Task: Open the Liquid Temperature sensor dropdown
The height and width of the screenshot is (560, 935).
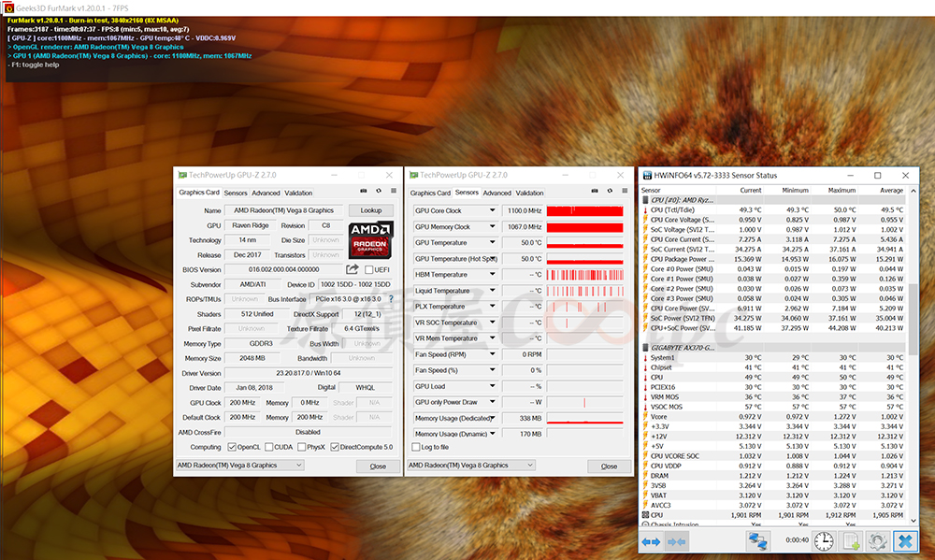Action: click(x=492, y=291)
